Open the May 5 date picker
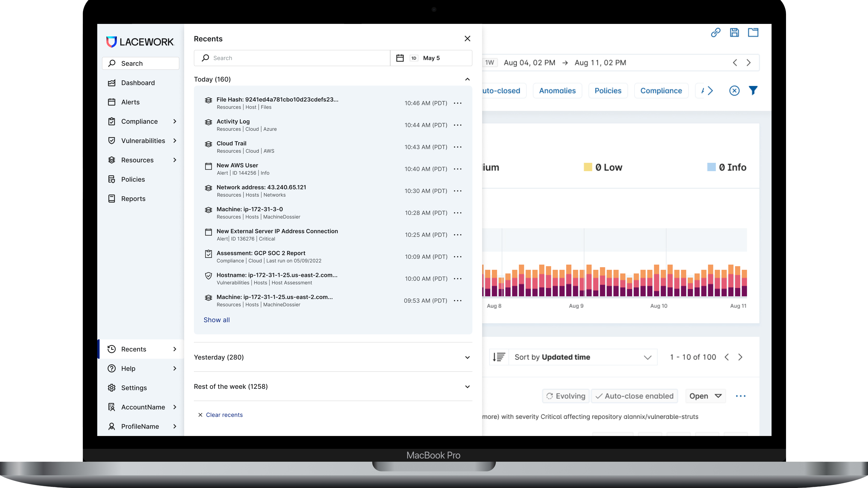Screen dimensions: 868x488 [x=431, y=58]
